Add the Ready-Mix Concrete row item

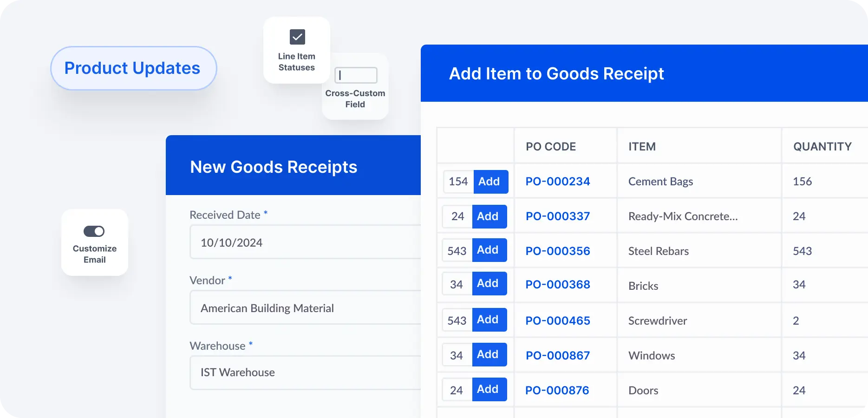489,216
